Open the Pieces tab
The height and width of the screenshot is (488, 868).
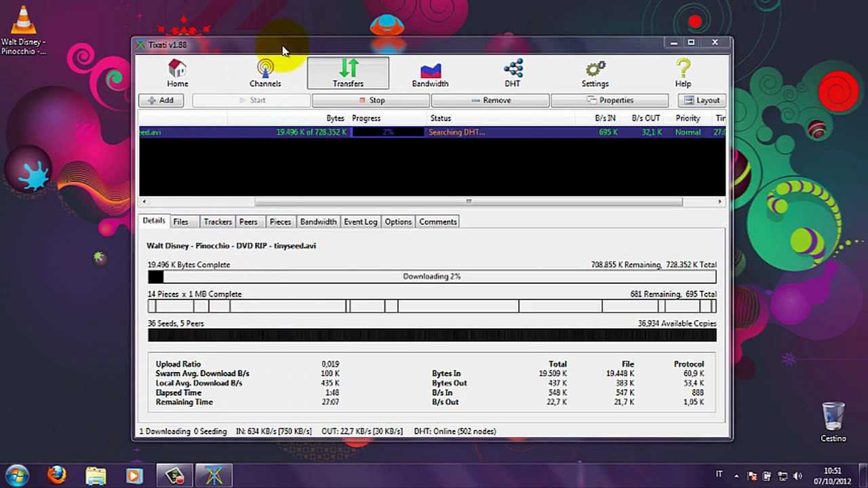tap(280, 222)
